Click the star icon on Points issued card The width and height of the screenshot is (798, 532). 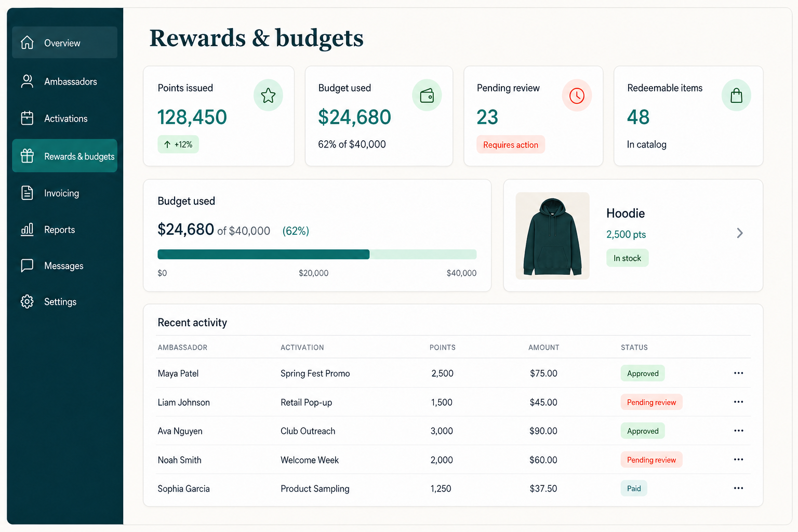point(268,95)
